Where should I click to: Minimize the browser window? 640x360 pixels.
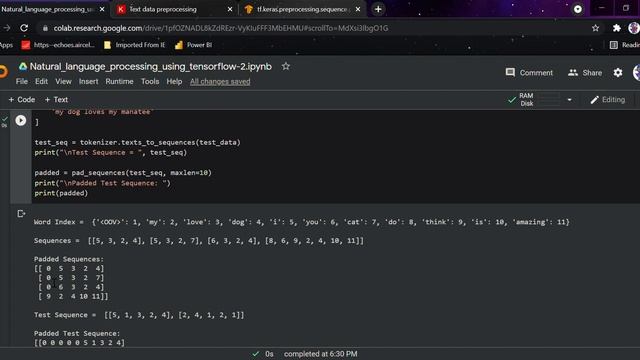click(602, 8)
